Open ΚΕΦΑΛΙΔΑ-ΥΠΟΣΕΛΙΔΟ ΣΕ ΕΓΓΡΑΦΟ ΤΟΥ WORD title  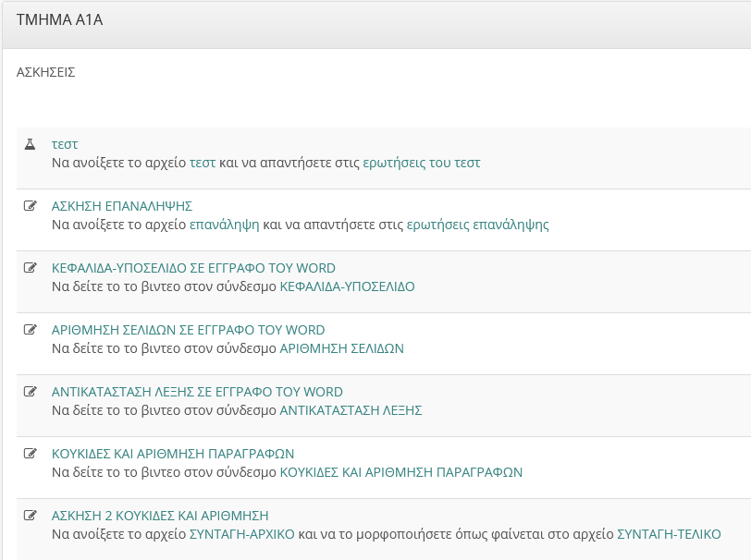pos(193,268)
